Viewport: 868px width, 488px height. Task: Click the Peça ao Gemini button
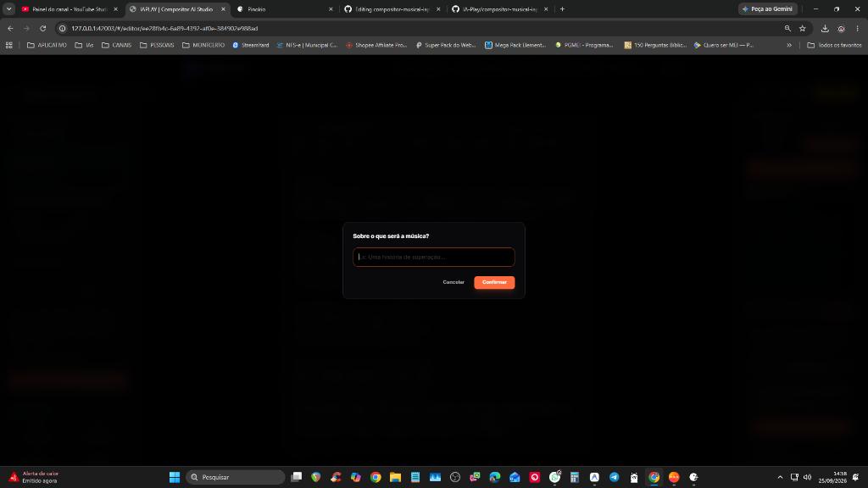pyautogui.click(x=767, y=8)
